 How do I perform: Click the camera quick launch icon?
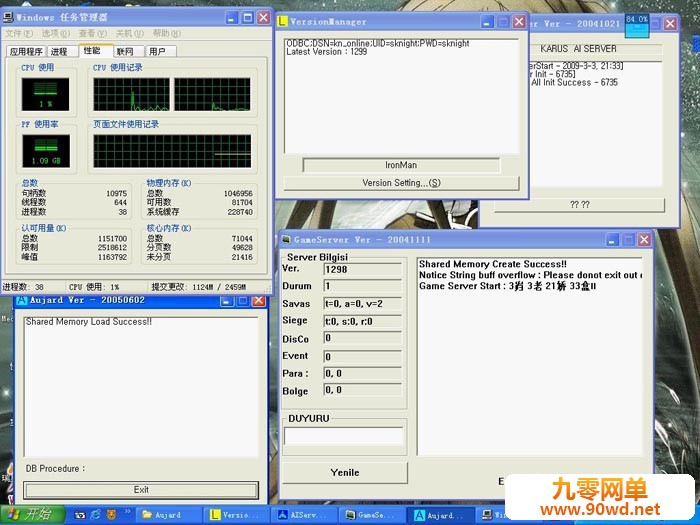[x=80, y=515]
